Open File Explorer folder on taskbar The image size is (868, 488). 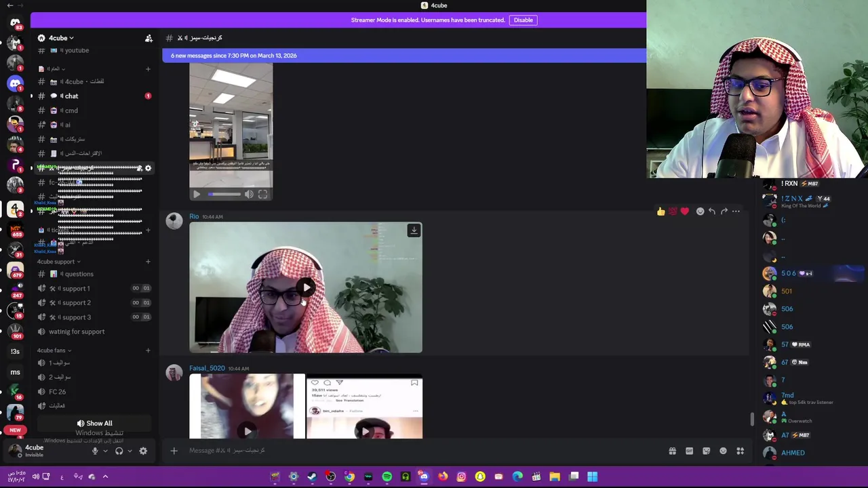click(555, 476)
